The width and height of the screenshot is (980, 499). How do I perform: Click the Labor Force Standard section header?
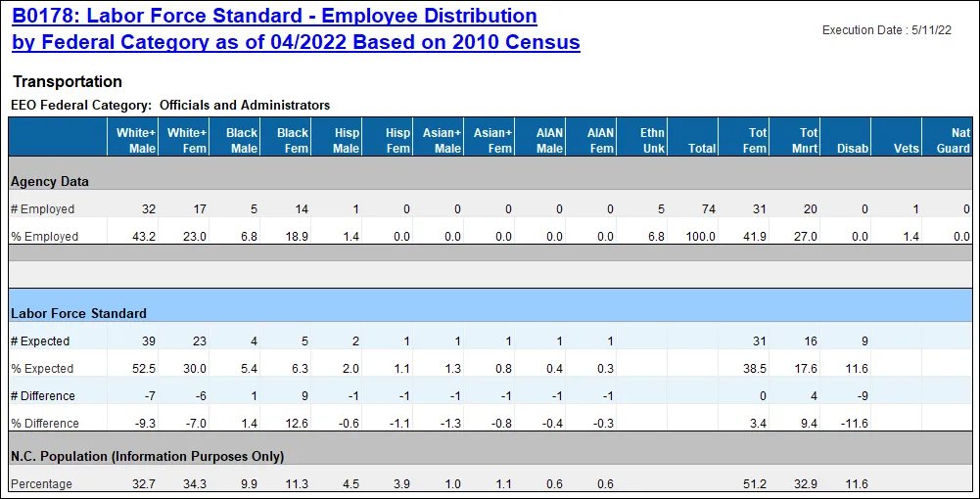tap(78, 313)
